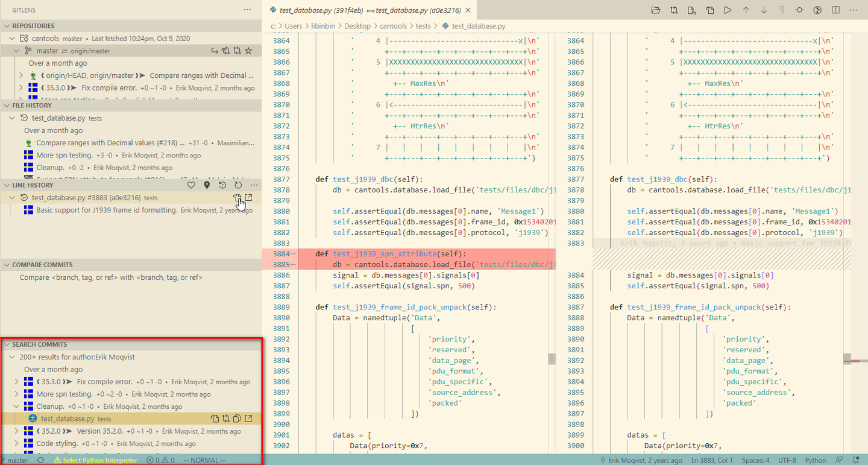Refresh the Line History view
Screen dimensions: 868x465
click(238, 185)
